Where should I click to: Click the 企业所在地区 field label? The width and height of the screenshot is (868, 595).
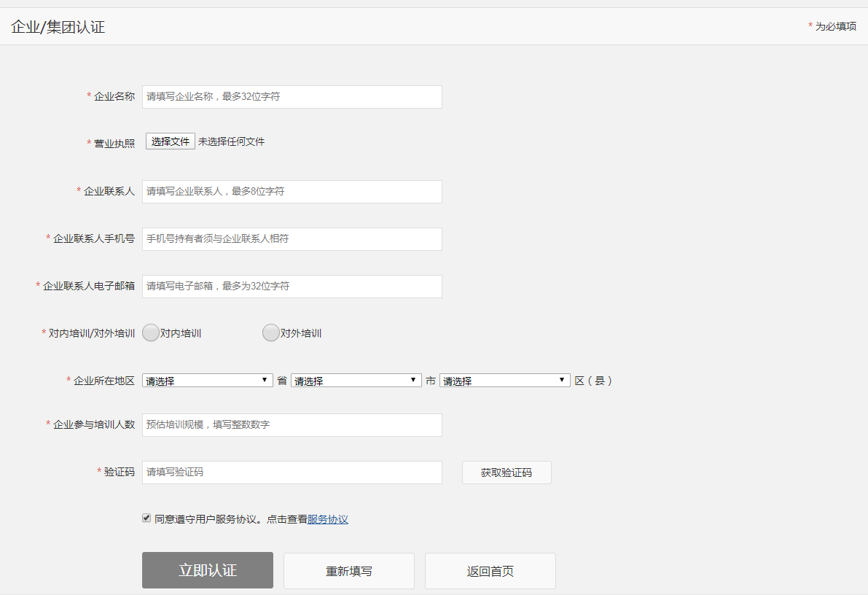pyautogui.click(x=104, y=381)
